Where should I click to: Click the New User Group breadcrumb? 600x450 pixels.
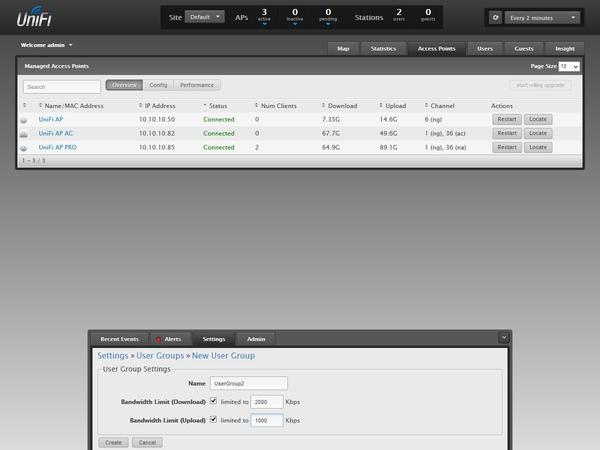223,356
